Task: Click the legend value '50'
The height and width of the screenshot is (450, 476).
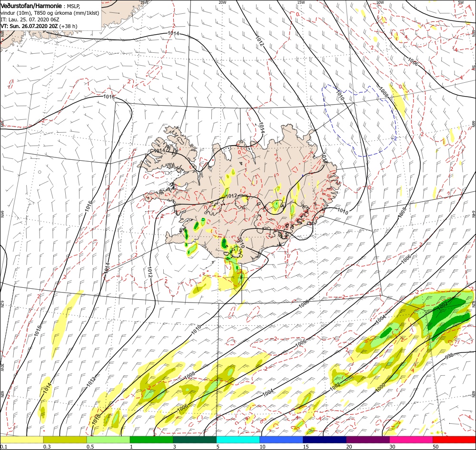Action: [x=436, y=447]
